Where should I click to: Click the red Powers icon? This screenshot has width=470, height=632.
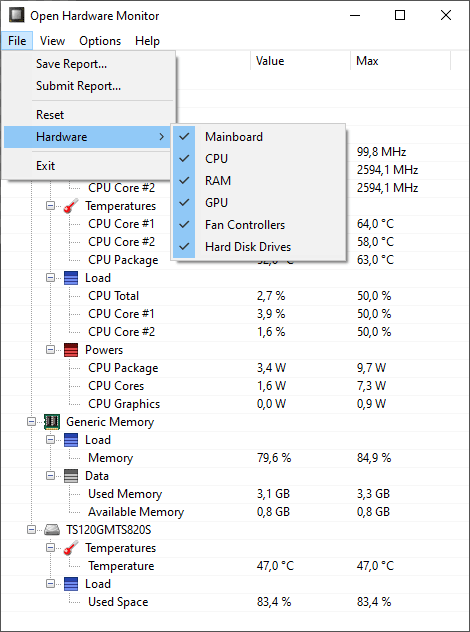pyautogui.click(x=71, y=350)
